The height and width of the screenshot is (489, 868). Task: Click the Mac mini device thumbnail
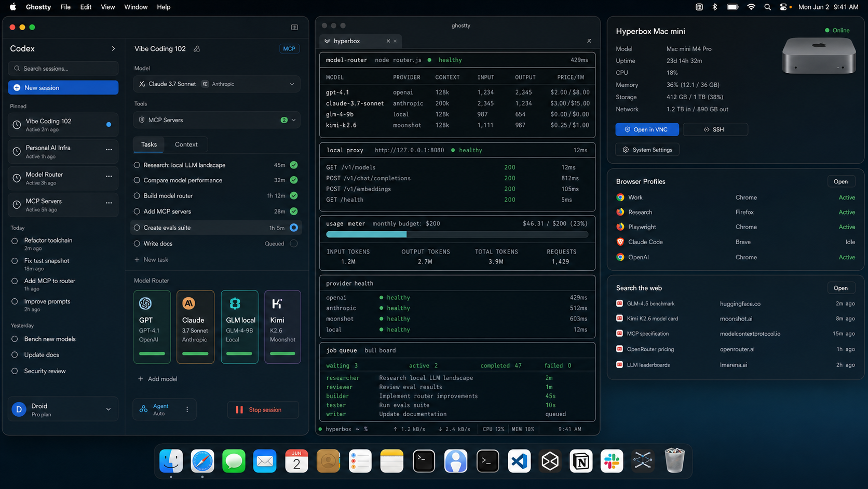pos(819,56)
